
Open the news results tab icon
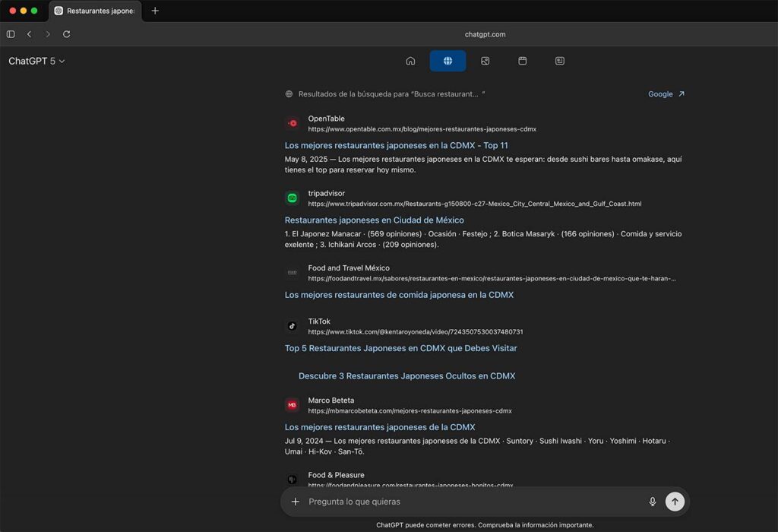point(560,61)
